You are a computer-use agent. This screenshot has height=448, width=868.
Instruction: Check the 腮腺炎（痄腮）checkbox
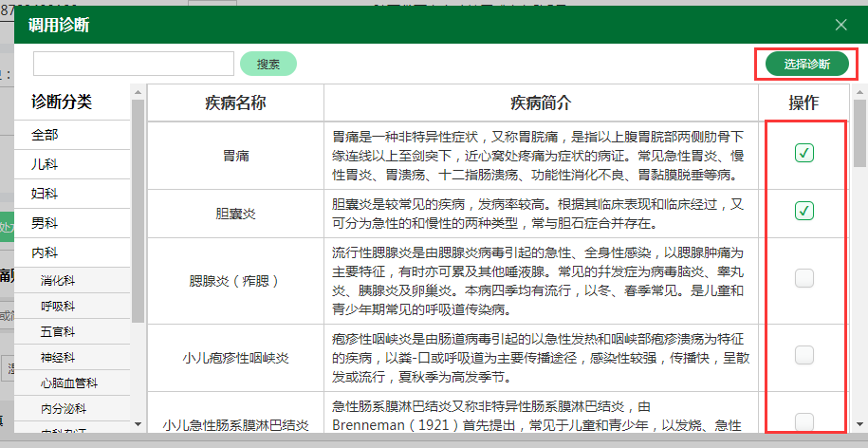(804, 278)
